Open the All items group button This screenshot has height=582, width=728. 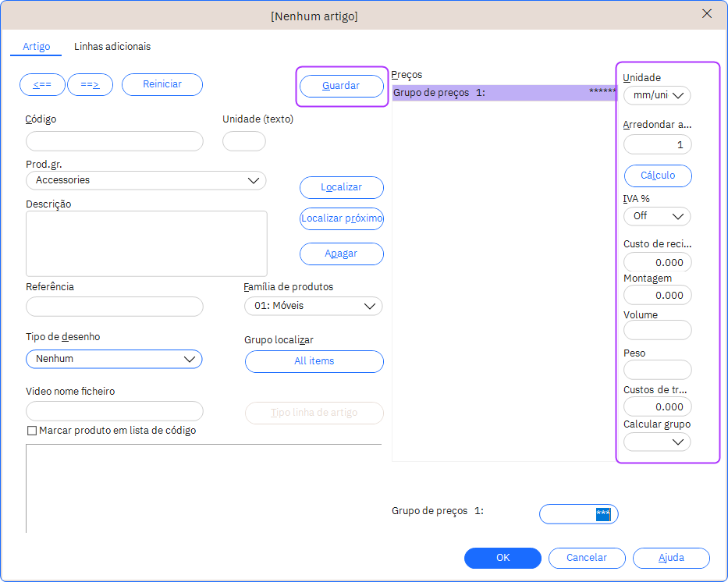point(314,361)
